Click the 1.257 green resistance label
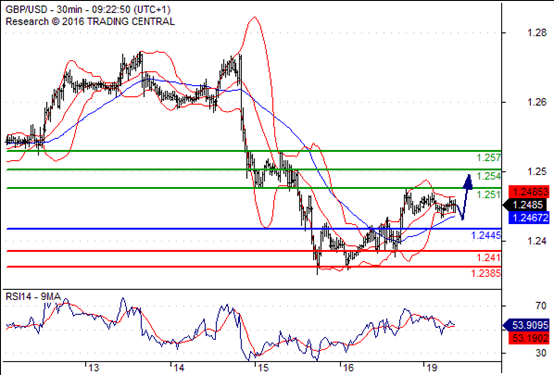Viewport: 554px width, 375px height. point(488,158)
